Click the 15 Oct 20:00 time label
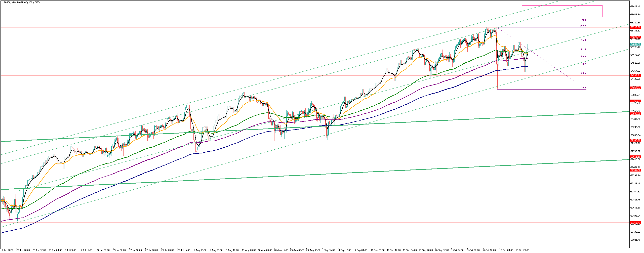 (522, 250)
